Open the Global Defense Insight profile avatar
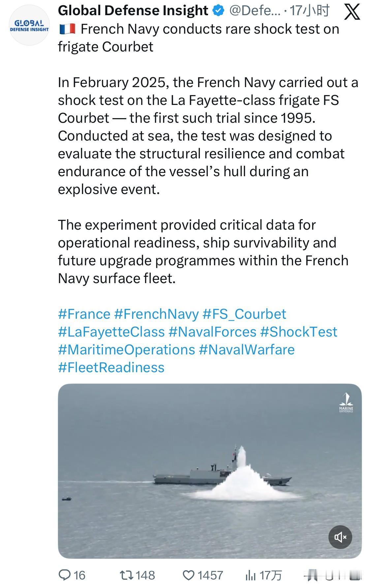The width and height of the screenshot is (371, 588). [29, 26]
